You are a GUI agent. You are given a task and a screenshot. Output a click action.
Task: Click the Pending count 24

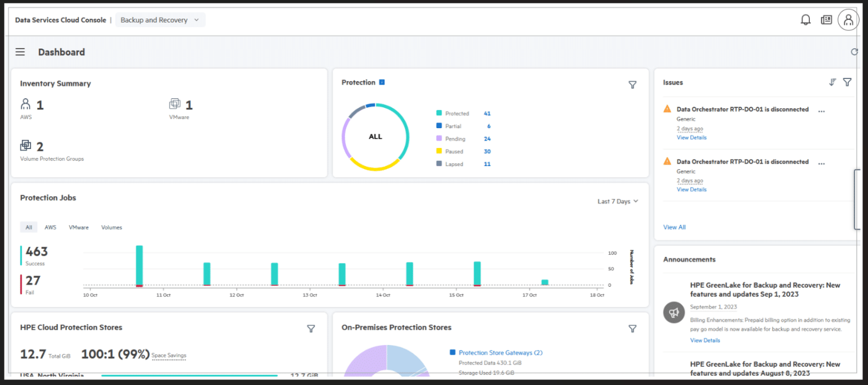(x=487, y=139)
